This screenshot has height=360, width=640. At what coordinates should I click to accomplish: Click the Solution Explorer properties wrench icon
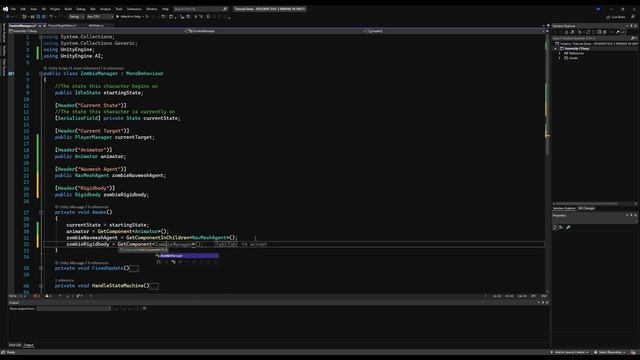pos(618,32)
